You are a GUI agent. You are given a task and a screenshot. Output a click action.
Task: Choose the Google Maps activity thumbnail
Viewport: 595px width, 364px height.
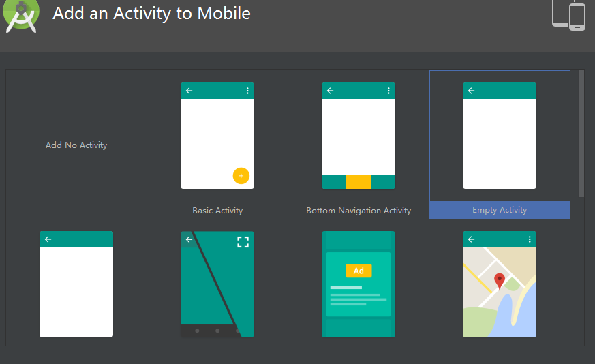click(500, 284)
